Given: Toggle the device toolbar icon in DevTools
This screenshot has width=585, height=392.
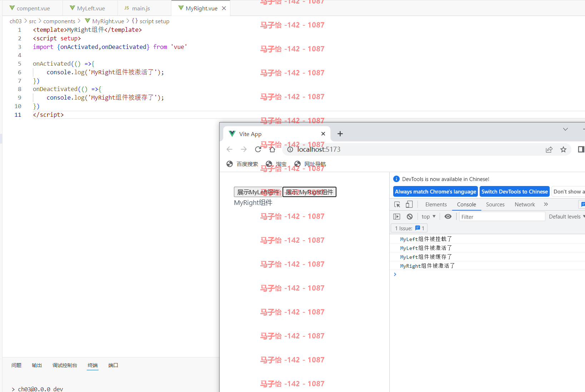Looking at the screenshot, I should [x=409, y=205].
